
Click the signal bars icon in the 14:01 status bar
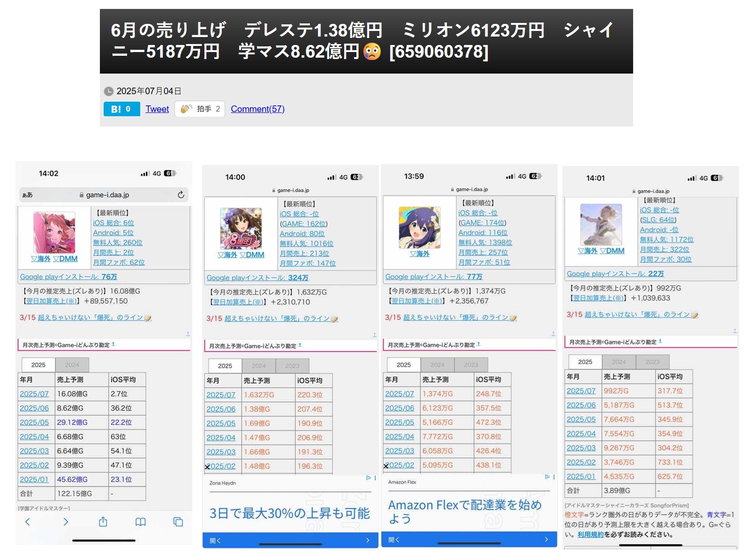692,178
